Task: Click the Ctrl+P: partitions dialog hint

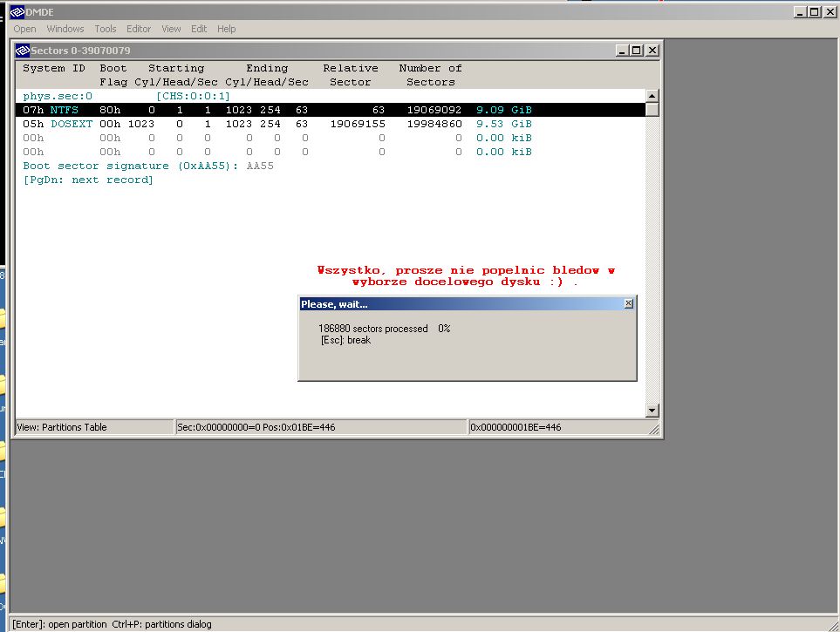Action: [161, 624]
